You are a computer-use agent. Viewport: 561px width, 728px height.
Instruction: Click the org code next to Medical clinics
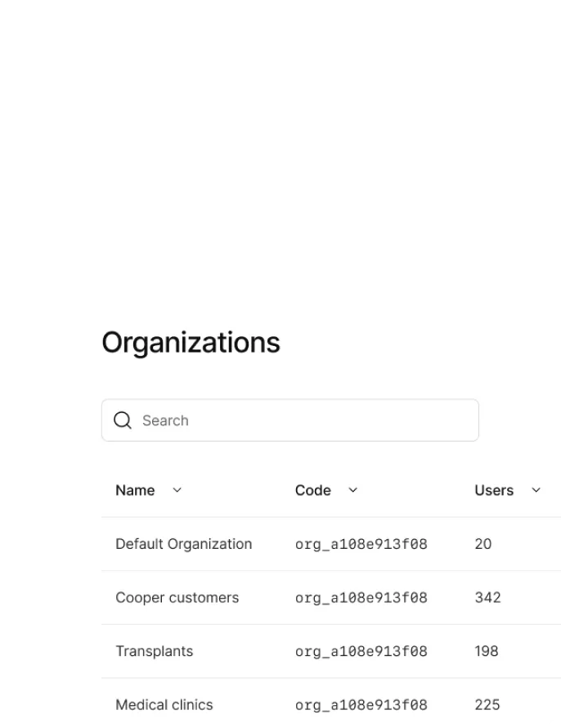point(361,704)
